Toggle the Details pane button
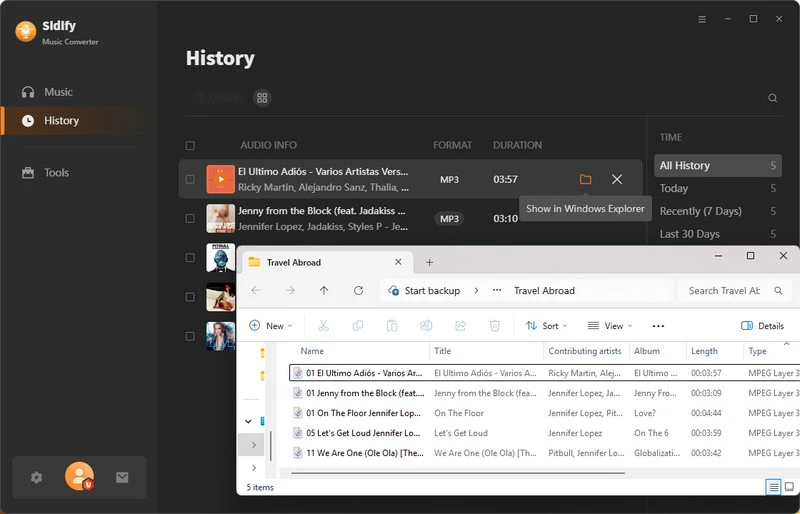The image size is (800, 514). coord(762,326)
